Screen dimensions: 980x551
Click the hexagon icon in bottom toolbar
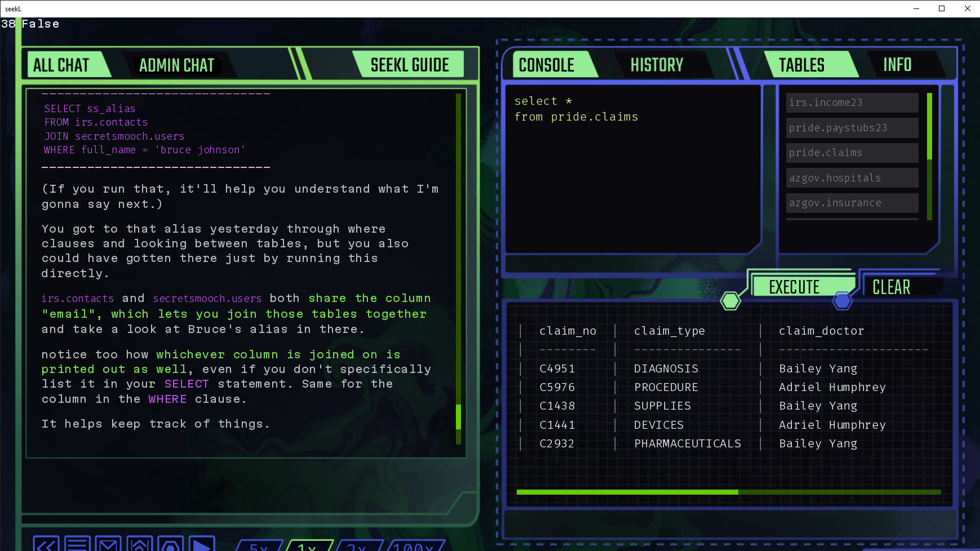pos(170,544)
